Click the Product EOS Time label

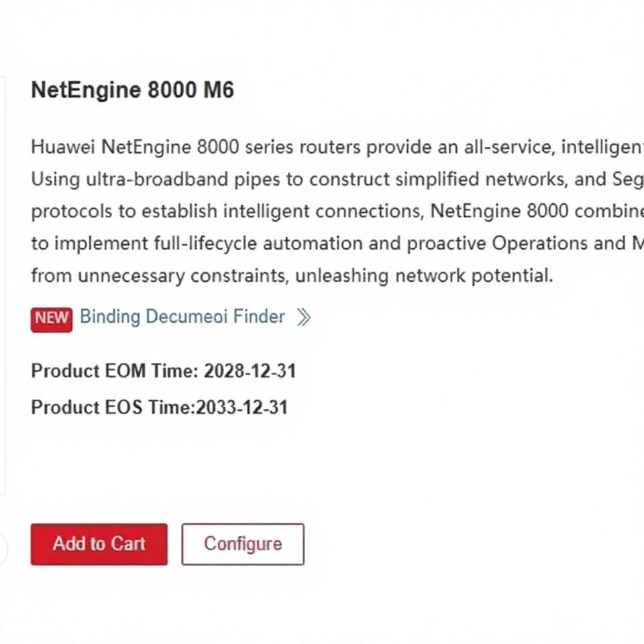(x=112, y=407)
